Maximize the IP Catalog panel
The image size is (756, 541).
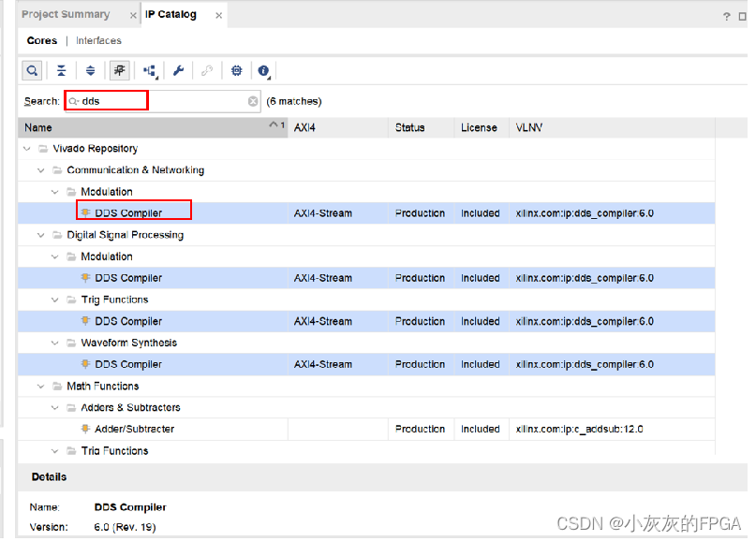(x=743, y=16)
